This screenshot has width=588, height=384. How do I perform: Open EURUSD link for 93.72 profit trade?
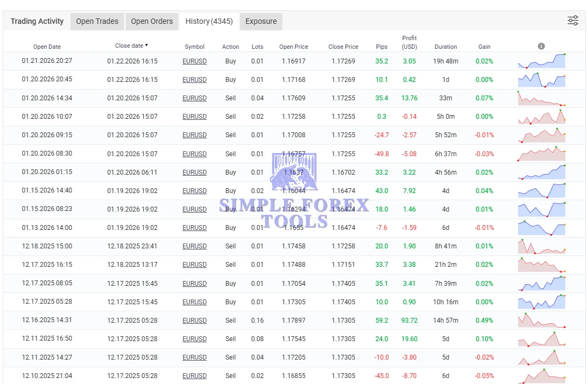(195, 321)
